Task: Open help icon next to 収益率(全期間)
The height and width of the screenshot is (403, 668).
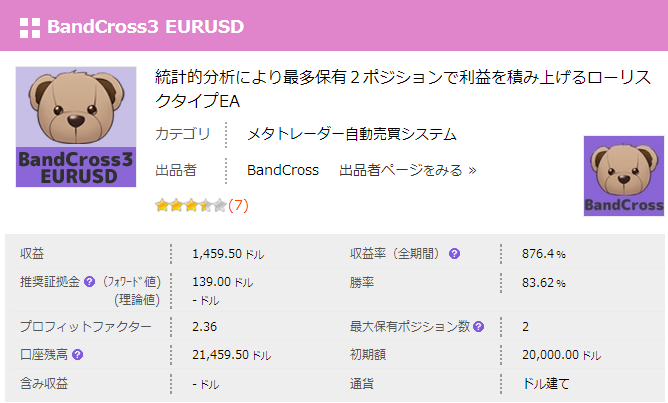Action: tap(455, 254)
